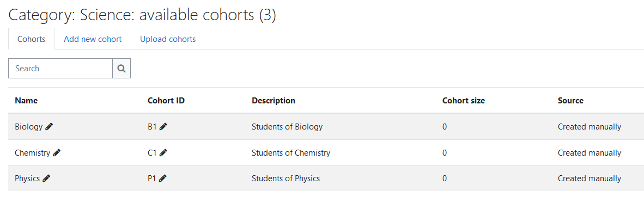Image resolution: width=644 pixels, height=197 pixels.
Task: Edit cohort ID B1 with its pencil icon
Action: (163, 127)
